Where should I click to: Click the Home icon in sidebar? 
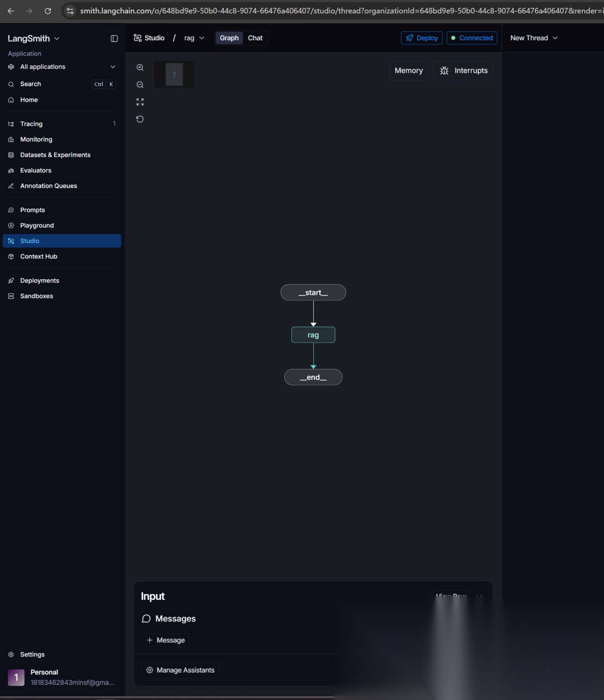click(x=11, y=100)
